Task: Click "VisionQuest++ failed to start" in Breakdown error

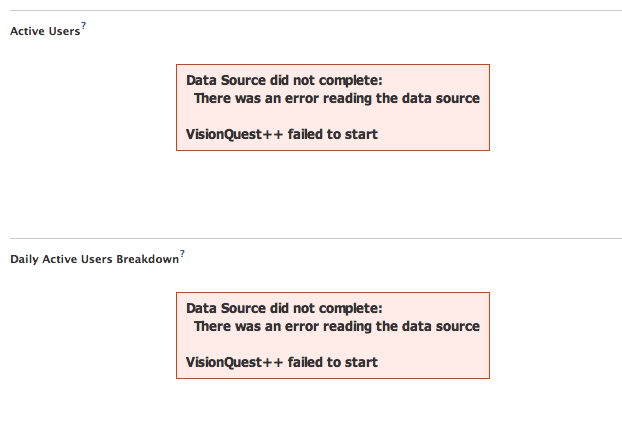Action: pyautogui.click(x=282, y=363)
